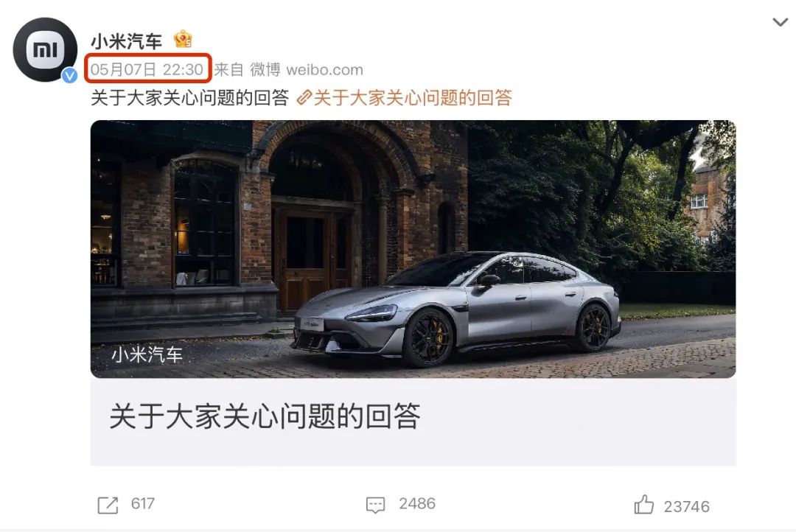Open the 小米汽车 profile avatar
The image size is (796, 532).
[x=45, y=49]
